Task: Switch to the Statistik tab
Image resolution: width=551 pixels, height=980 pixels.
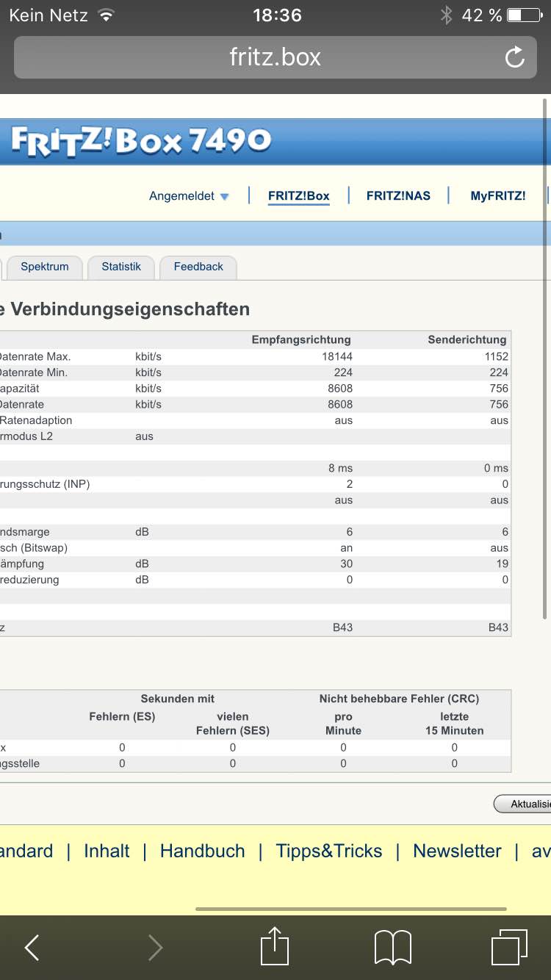Action: coord(121,267)
